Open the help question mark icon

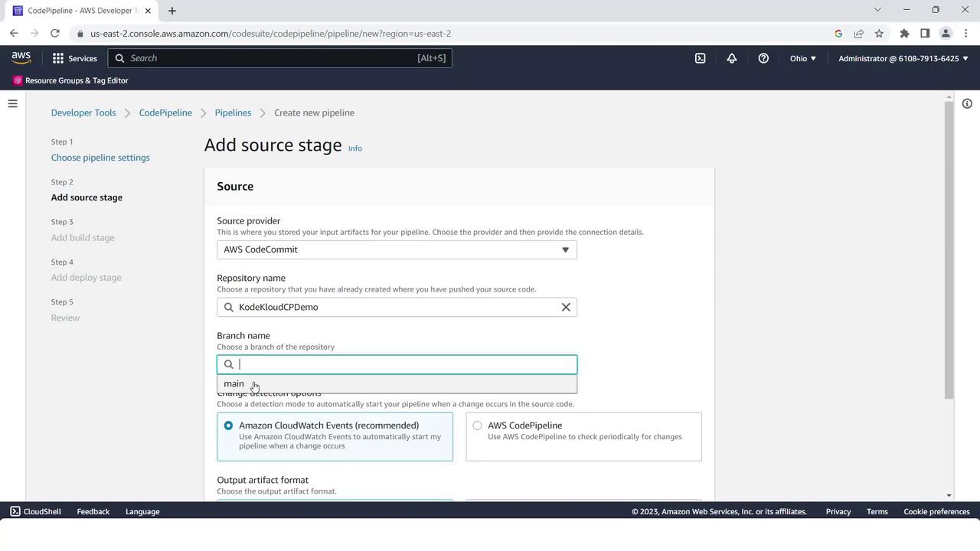point(763,58)
